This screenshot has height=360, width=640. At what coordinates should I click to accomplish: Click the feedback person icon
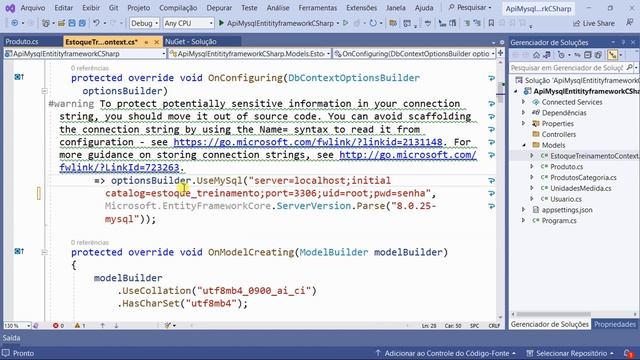coord(629,23)
